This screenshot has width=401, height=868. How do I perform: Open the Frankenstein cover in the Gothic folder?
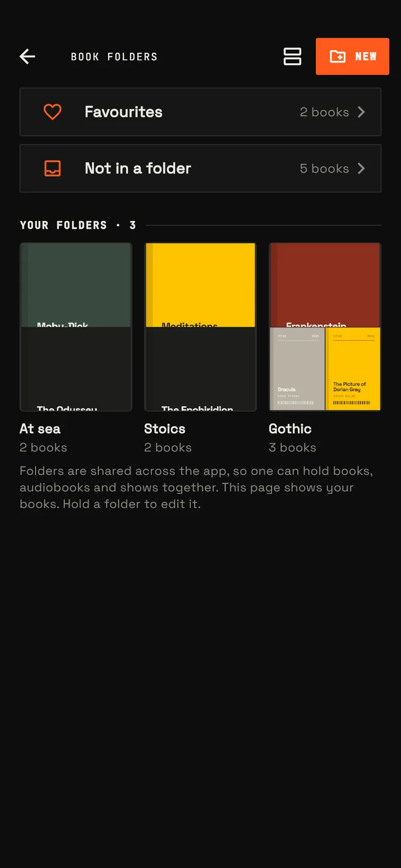[x=325, y=285]
